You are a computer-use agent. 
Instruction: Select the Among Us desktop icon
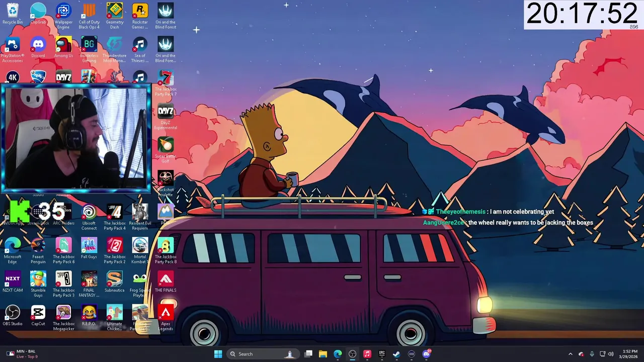tap(63, 48)
